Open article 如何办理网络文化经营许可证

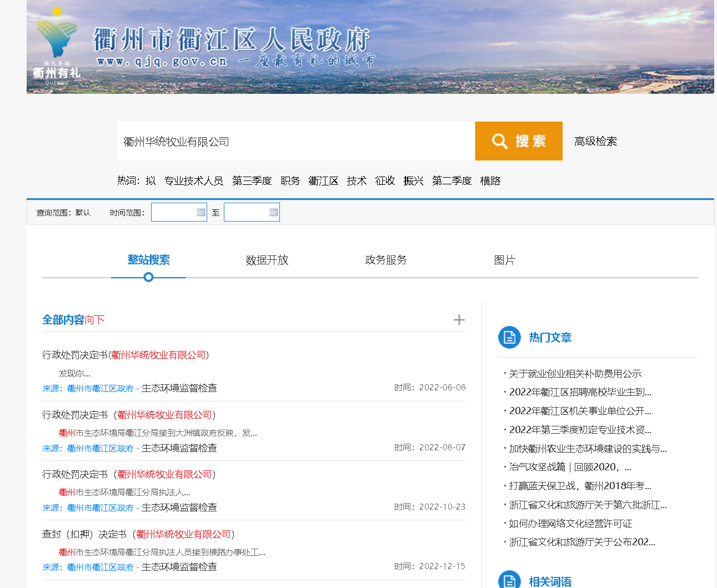pos(570,524)
